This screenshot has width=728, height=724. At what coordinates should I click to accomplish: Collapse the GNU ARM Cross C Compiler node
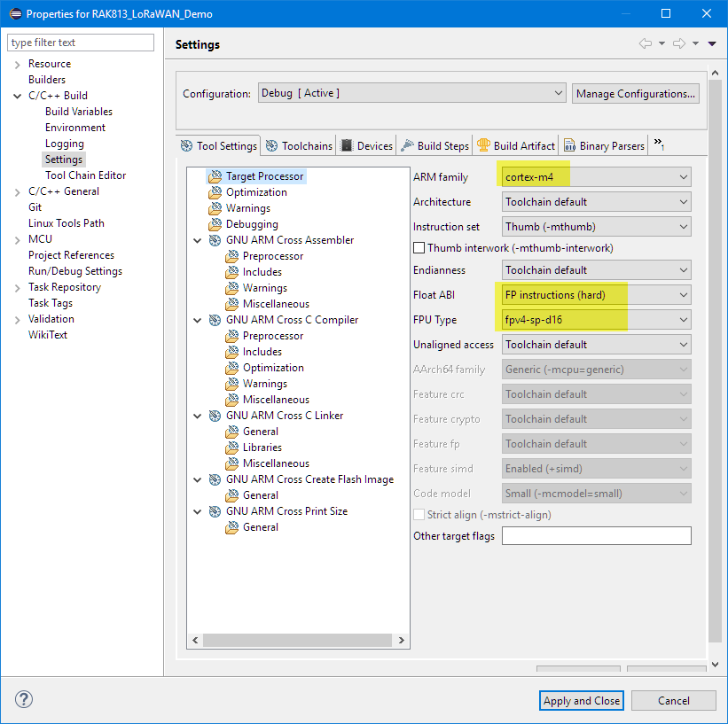pos(197,320)
